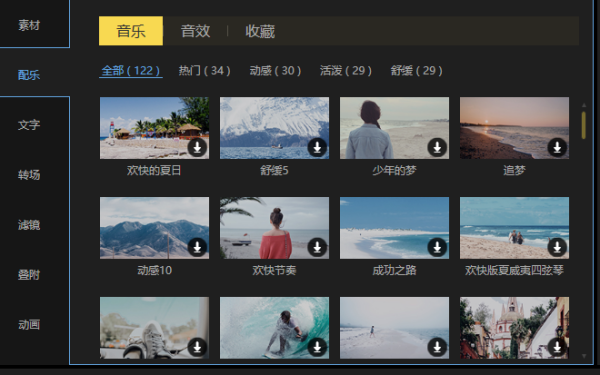
Task: Download the 追梦 music track
Action: click(x=557, y=147)
